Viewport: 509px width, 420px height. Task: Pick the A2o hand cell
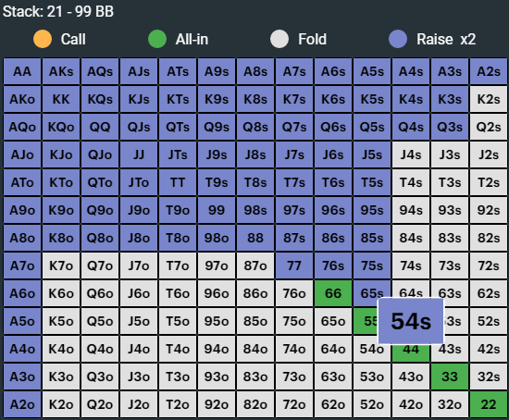click(x=22, y=404)
